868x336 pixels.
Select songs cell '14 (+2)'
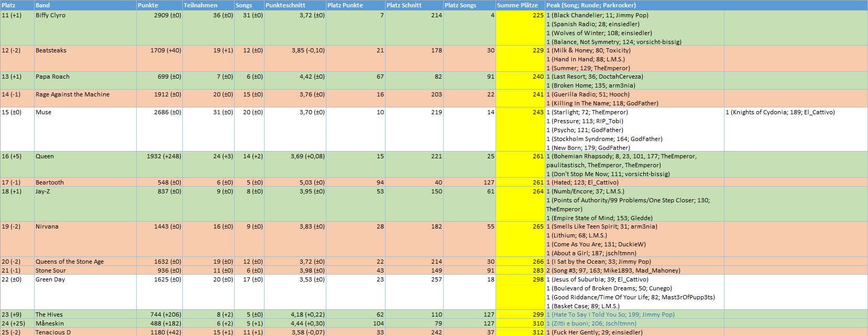pos(249,165)
